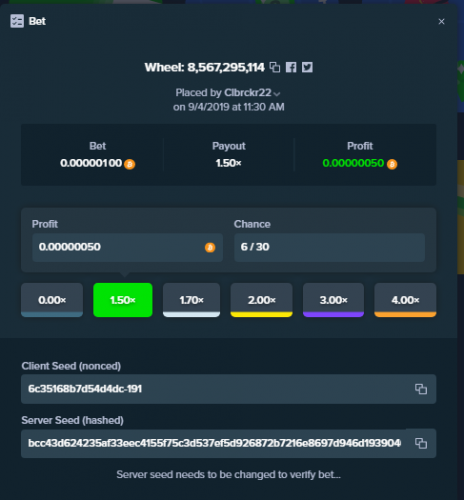This screenshot has width=464, height=500.
Task: Click the 'Server Seed (hashed)' label
Action: pyautogui.click(x=72, y=420)
